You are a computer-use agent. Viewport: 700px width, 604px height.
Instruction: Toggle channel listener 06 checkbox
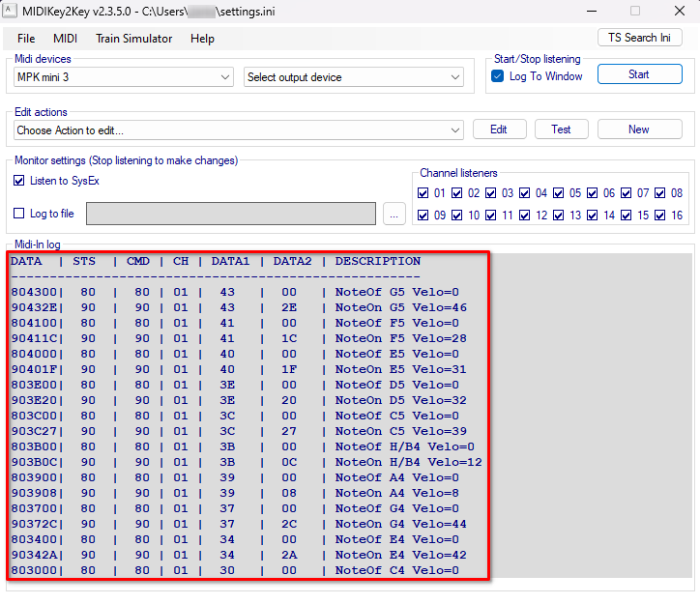coord(592,192)
